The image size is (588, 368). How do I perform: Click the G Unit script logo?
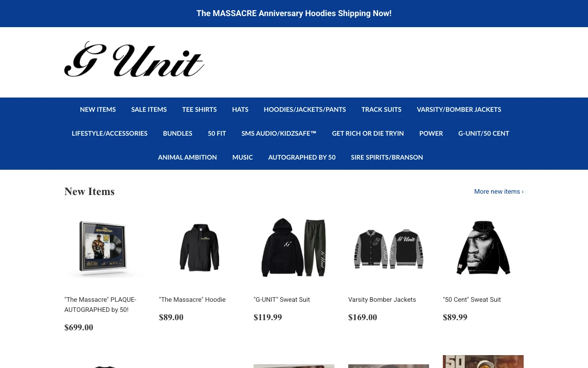(134, 59)
